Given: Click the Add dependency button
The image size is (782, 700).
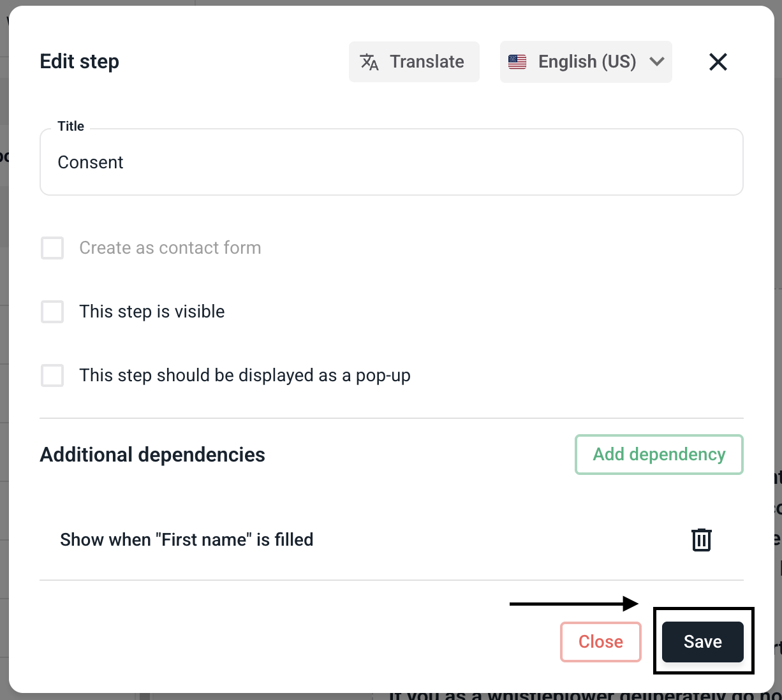Looking at the screenshot, I should pyautogui.click(x=659, y=455).
